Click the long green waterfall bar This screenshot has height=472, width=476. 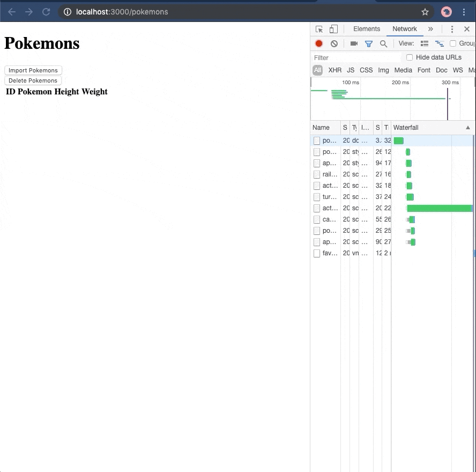point(440,208)
